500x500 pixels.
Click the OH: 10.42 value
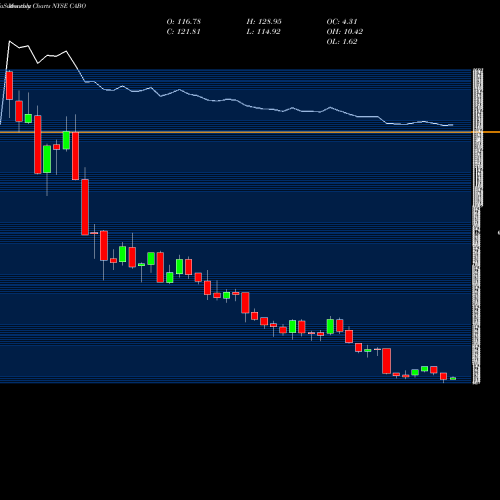tap(345, 32)
